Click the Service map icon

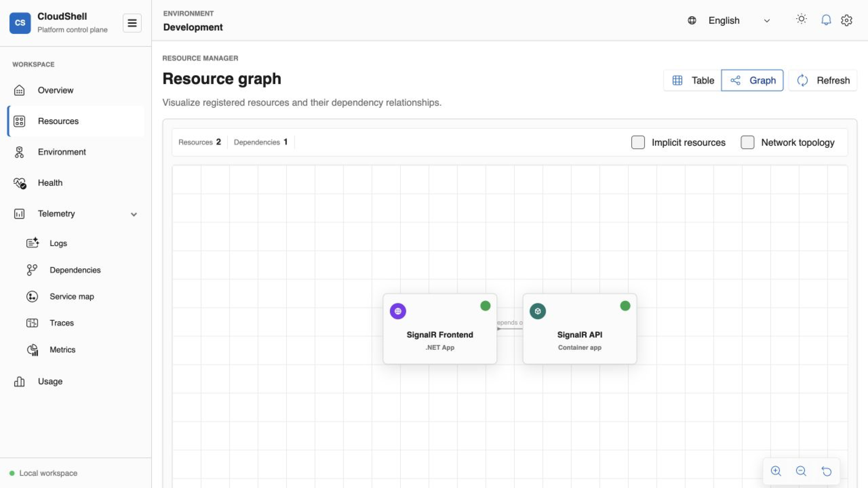click(x=32, y=297)
